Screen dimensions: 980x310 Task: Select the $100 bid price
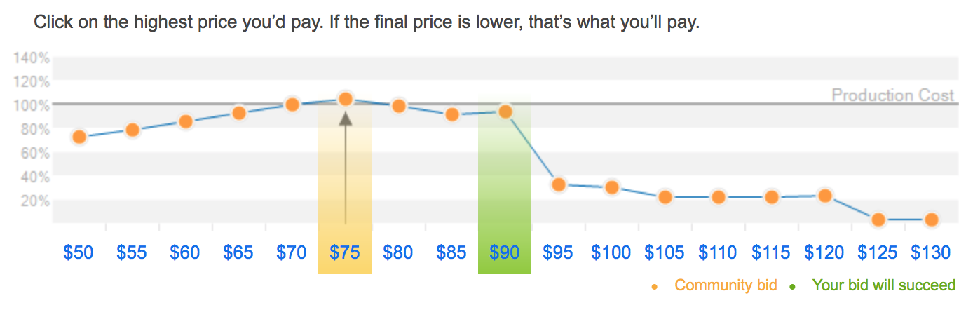pyautogui.click(x=611, y=252)
